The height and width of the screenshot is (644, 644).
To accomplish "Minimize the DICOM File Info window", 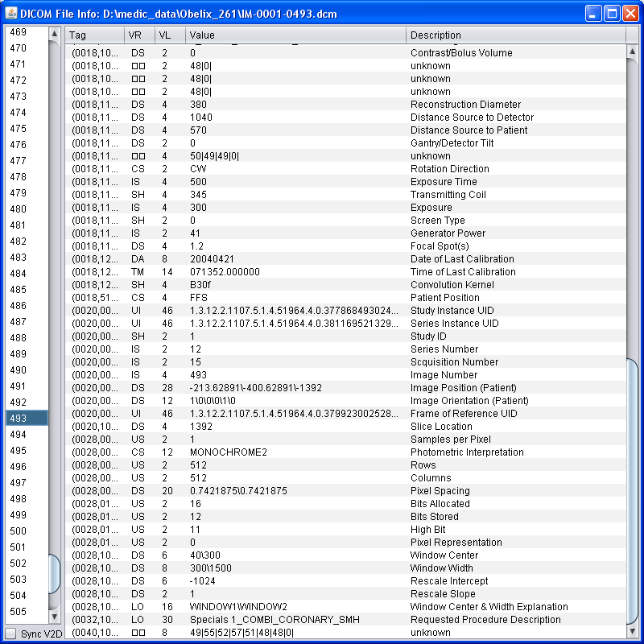I will [x=594, y=14].
